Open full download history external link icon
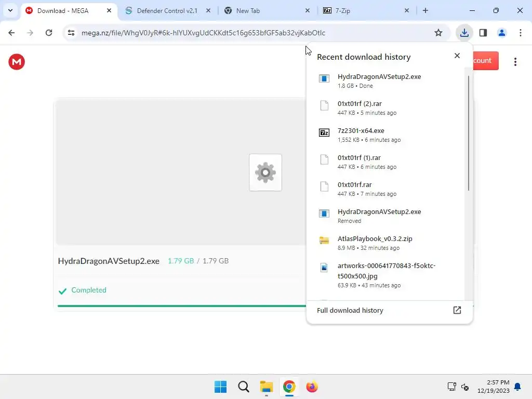Image resolution: width=532 pixels, height=399 pixels. tap(457, 310)
